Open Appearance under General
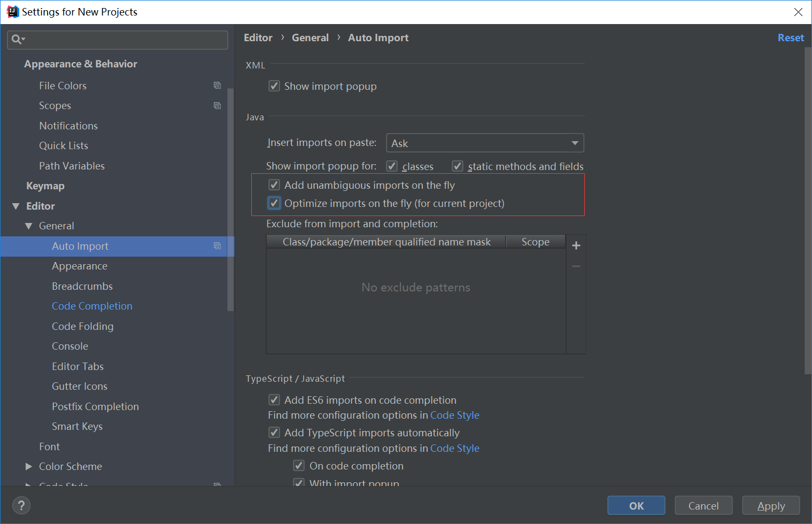 point(80,266)
